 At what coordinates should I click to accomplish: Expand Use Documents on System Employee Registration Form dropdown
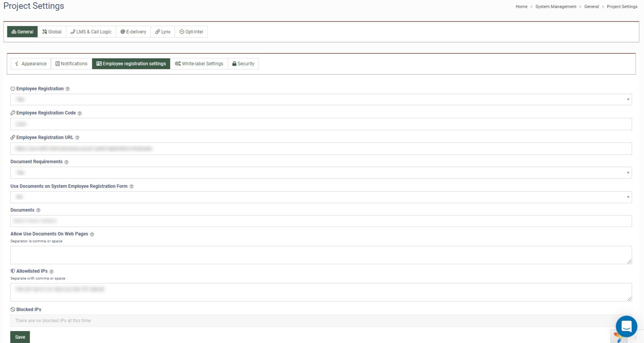point(321,197)
